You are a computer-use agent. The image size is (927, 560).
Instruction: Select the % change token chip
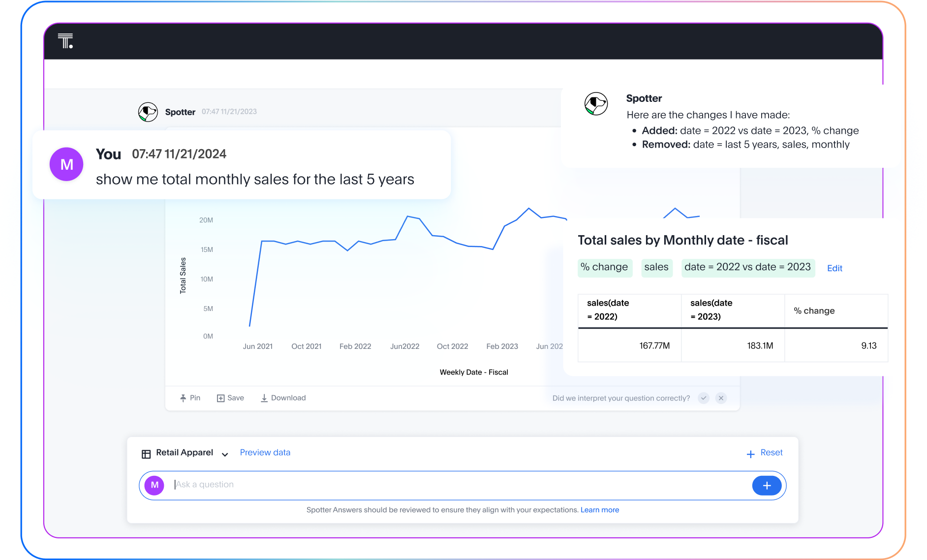(605, 267)
